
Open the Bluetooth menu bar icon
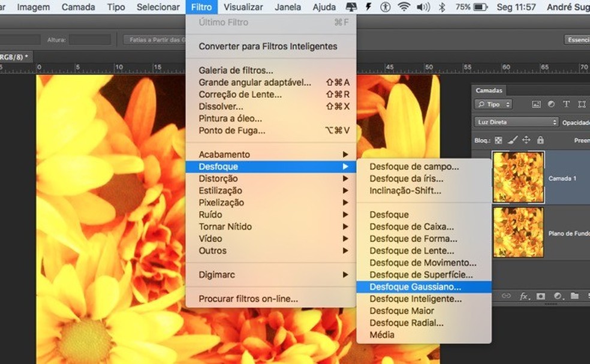[x=442, y=7]
